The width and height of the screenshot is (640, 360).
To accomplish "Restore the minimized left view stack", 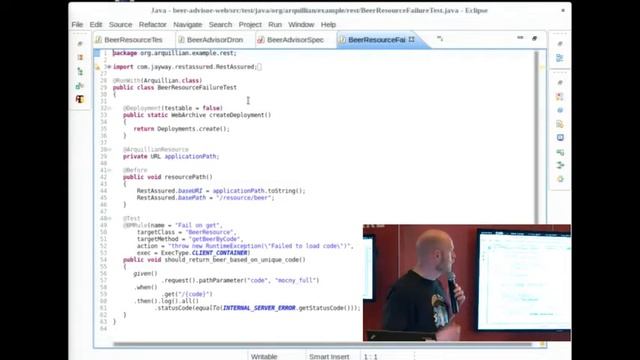I will [80, 43].
